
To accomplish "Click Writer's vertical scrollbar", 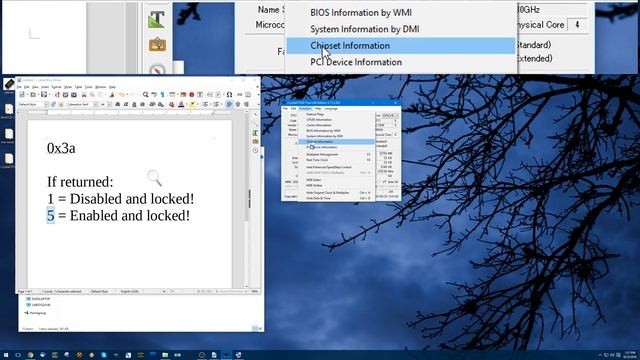I will [x=247, y=200].
